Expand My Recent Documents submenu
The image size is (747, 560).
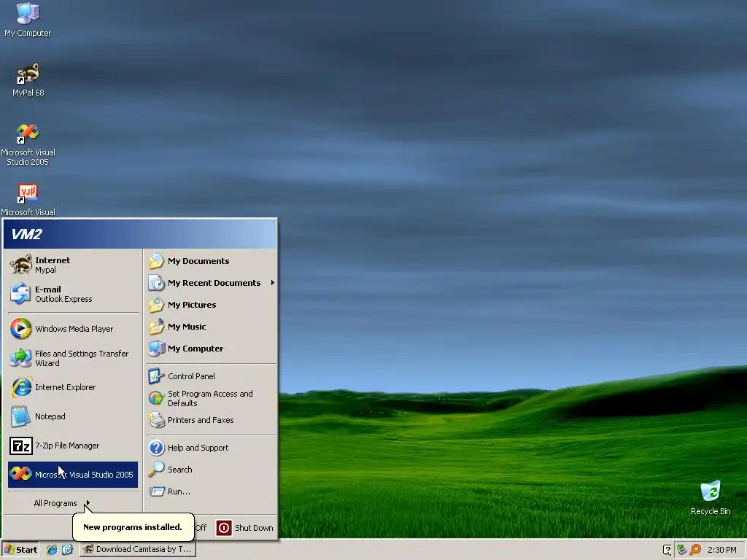click(212, 283)
